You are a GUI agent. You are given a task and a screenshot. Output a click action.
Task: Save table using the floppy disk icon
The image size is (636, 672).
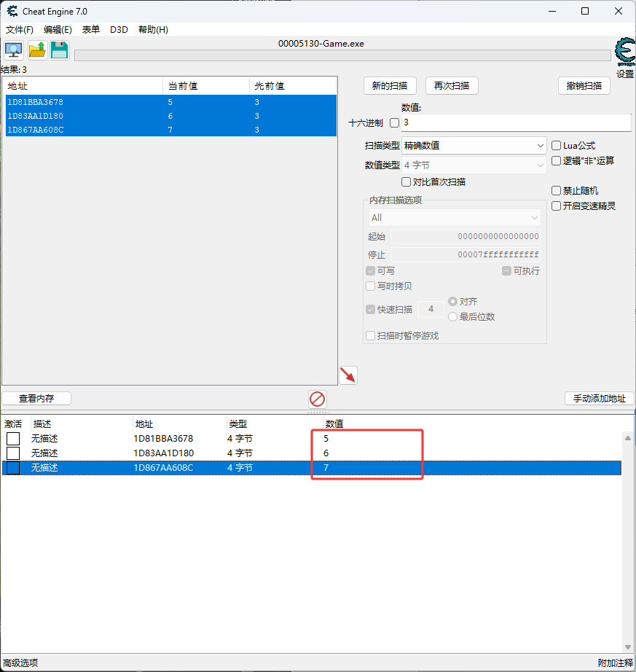(60, 50)
